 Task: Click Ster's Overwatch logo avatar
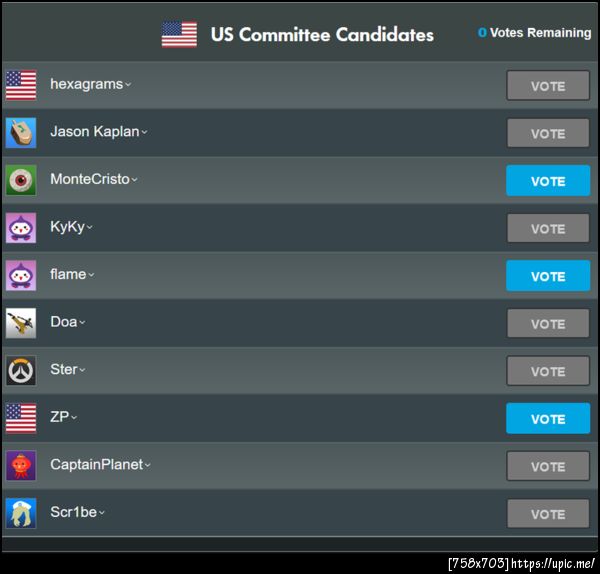[x=21, y=370]
